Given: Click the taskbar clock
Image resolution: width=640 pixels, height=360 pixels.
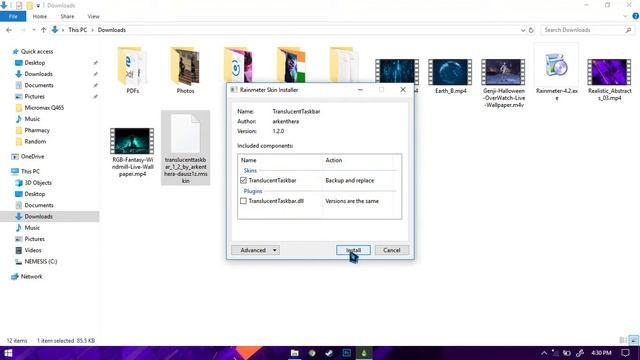Looking at the screenshot, I should pyautogui.click(x=601, y=353).
